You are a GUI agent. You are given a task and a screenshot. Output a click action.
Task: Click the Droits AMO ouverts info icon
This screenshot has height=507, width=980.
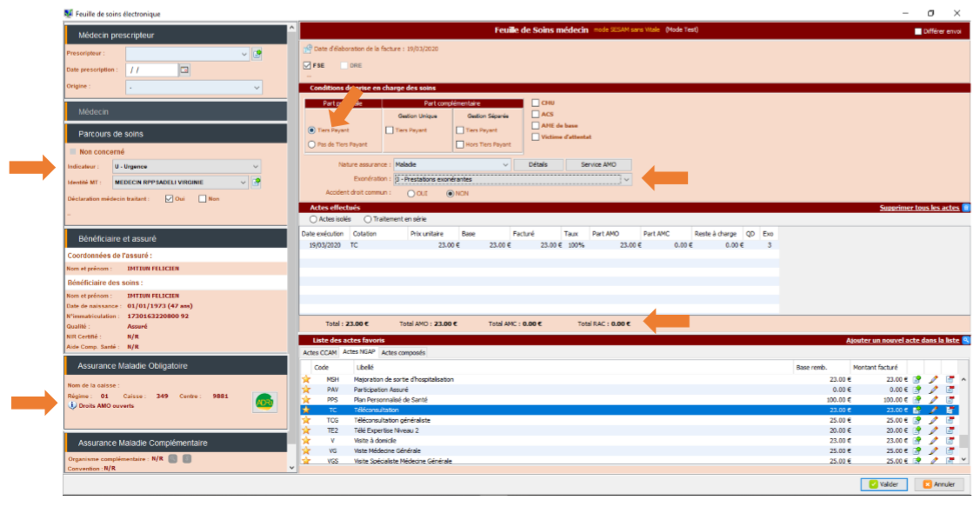click(x=73, y=406)
